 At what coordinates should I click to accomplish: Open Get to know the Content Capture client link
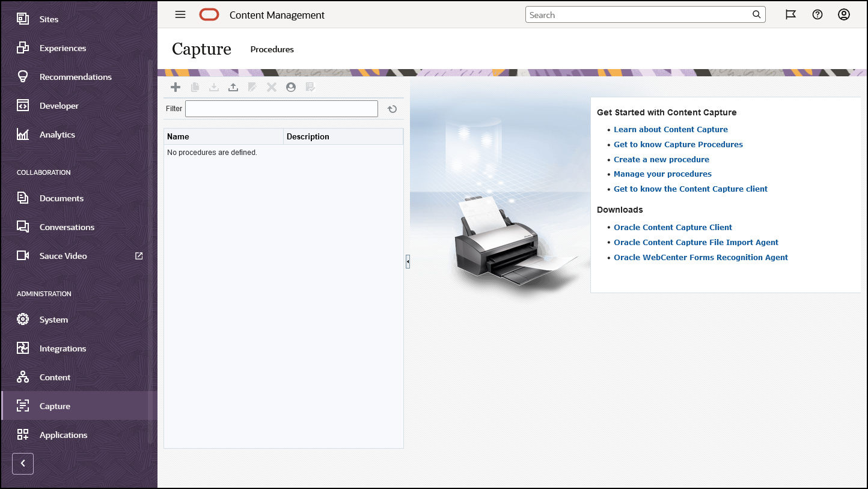(691, 189)
